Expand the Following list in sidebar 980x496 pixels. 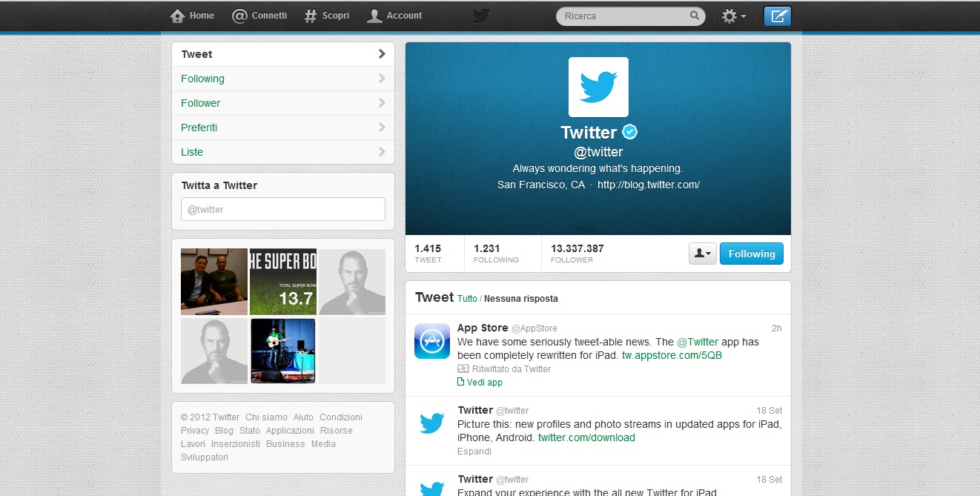(282, 79)
